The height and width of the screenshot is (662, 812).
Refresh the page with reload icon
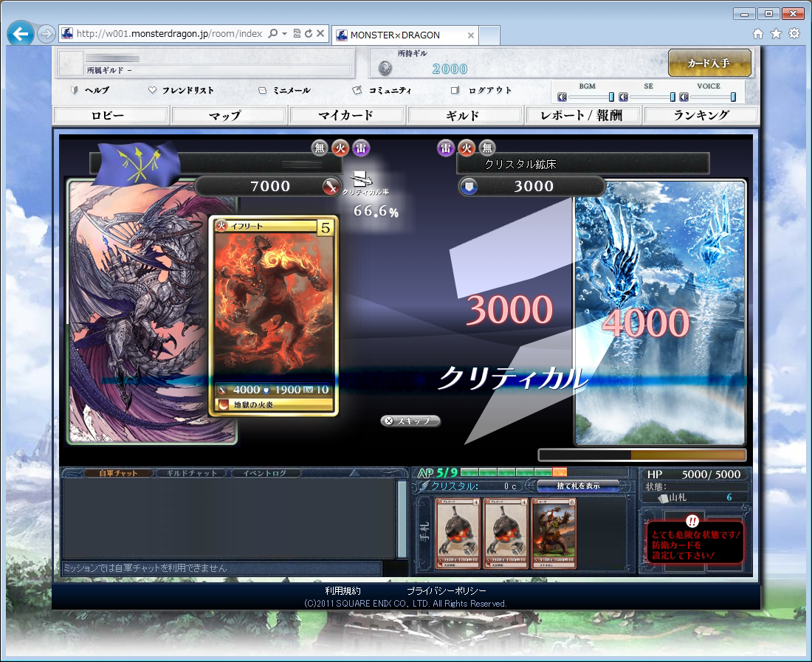(x=309, y=34)
